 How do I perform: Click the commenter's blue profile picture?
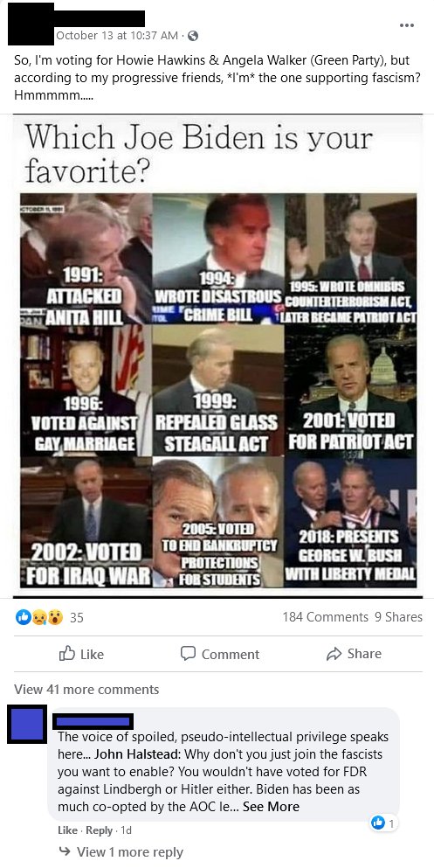[x=27, y=726]
